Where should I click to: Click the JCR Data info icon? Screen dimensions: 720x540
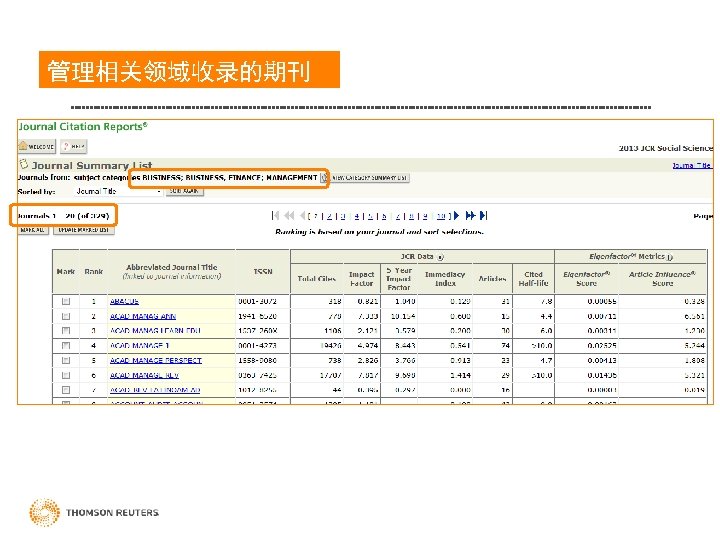click(440, 257)
